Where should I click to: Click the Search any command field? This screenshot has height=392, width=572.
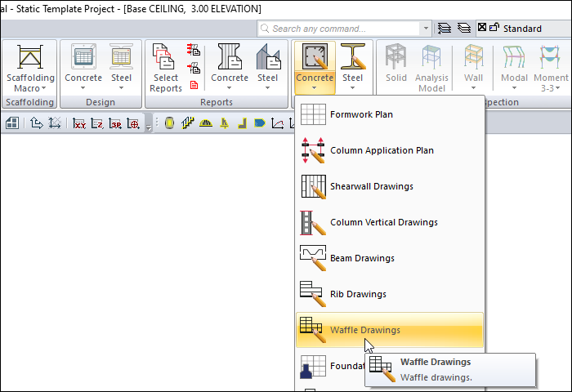339,29
